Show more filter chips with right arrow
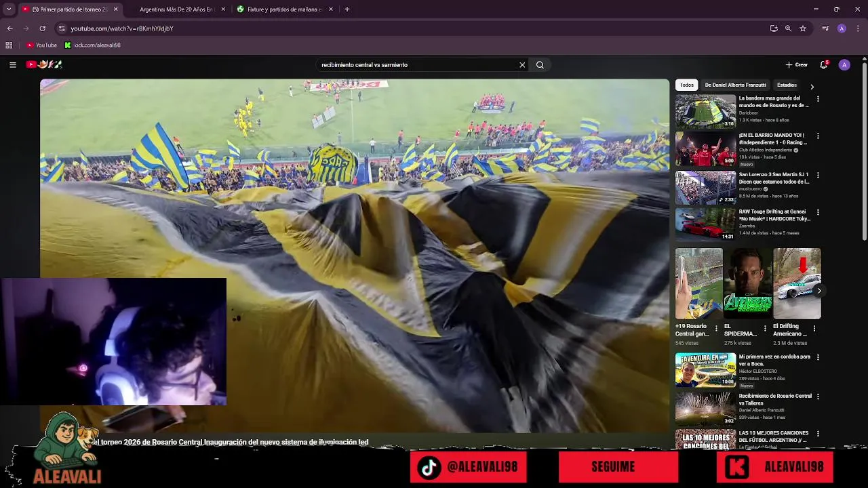The width and height of the screenshot is (868, 488). (x=812, y=87)
